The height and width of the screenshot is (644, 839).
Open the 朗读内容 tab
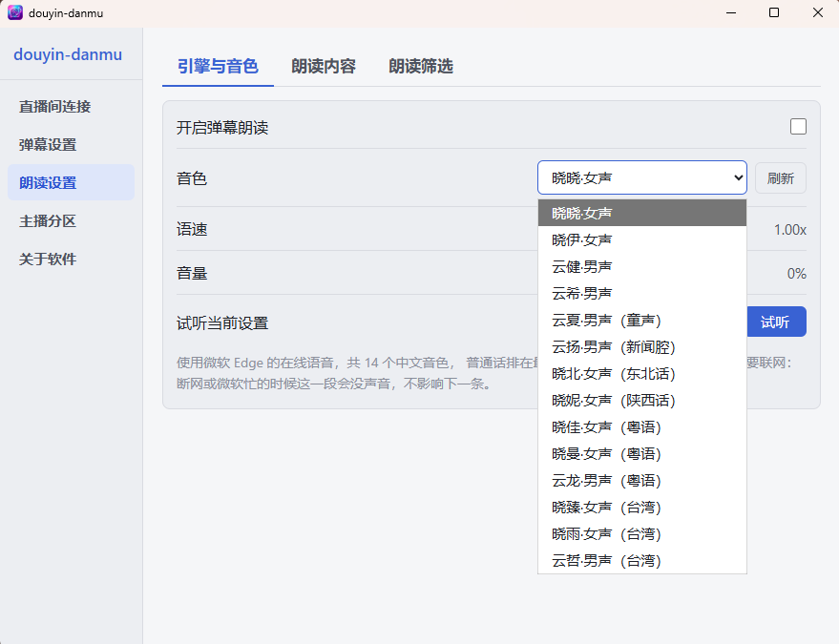click(x=324, y=67)
